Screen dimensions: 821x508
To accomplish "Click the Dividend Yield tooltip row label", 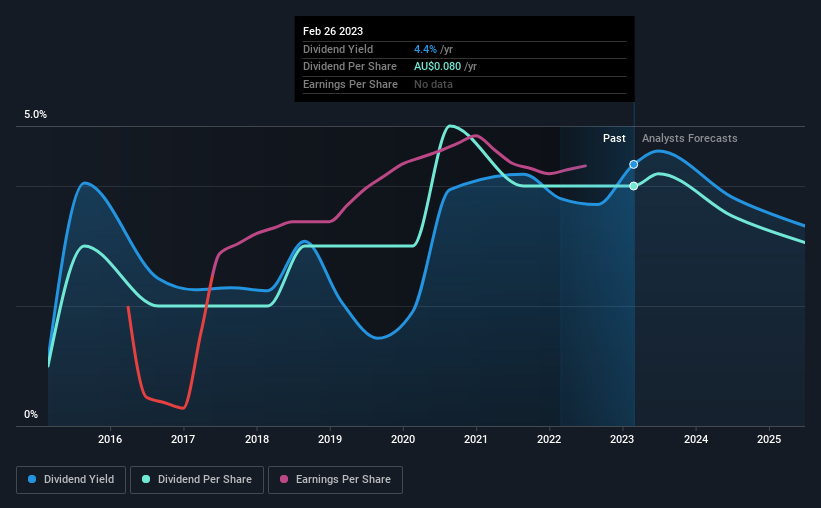I will tap(338, 49).
